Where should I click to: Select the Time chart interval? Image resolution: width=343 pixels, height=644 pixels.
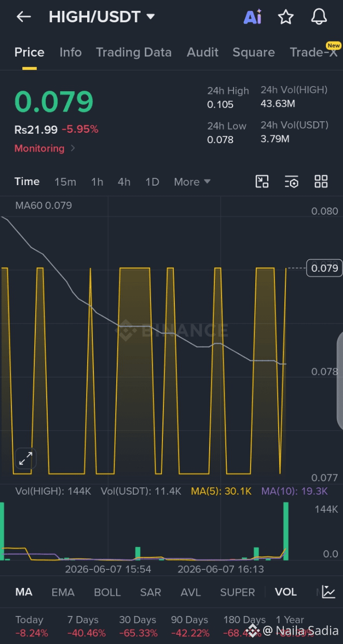pos(27,181)
